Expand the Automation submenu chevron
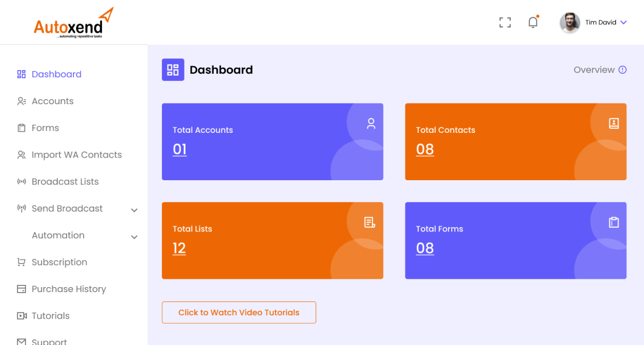Image resolution: width=644 pixels, height=345 pixels. [x=134, y=237]
